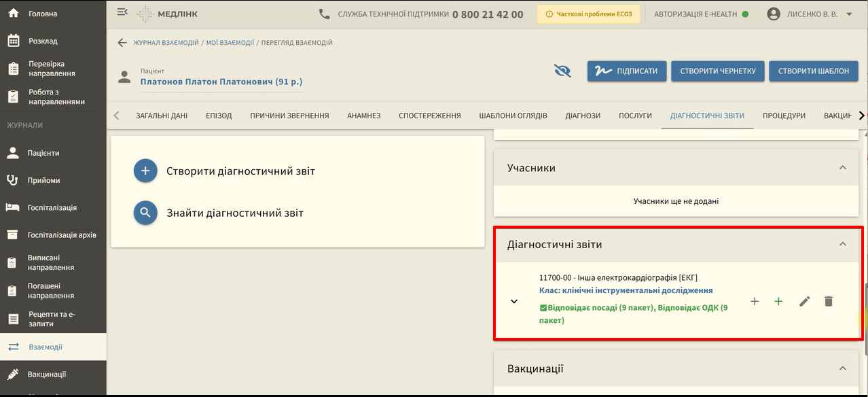Switch to Послуги tab
Screen dimensions: 868x397
tap(635, 116)
